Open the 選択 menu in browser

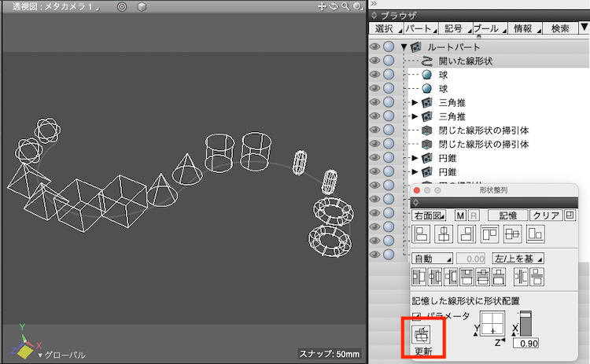point(385,29)
